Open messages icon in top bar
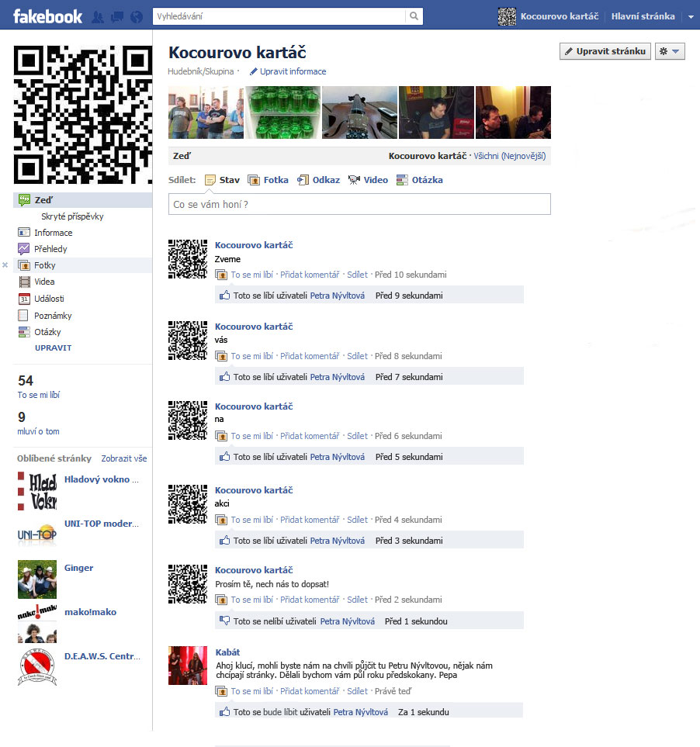 coord(116,17)
